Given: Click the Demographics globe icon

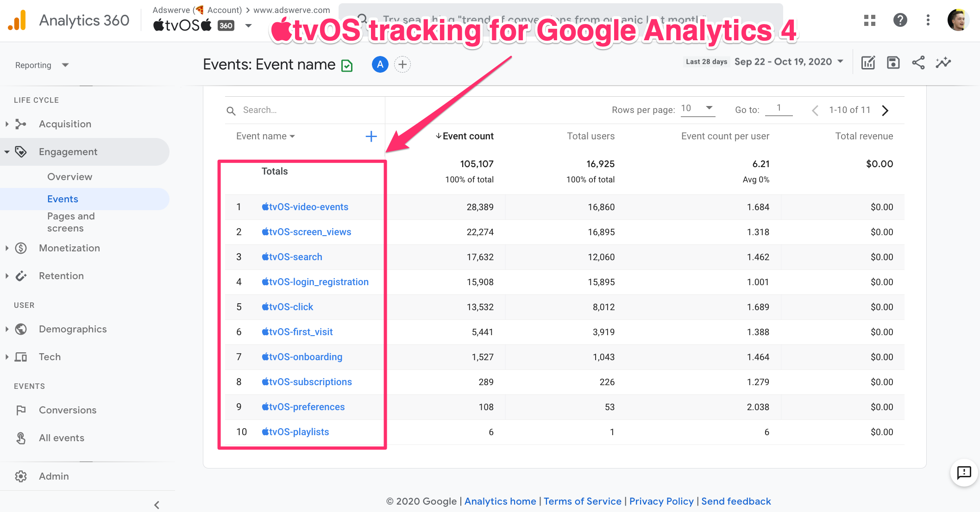Looking at the screenshot, I should coord(21,329).
